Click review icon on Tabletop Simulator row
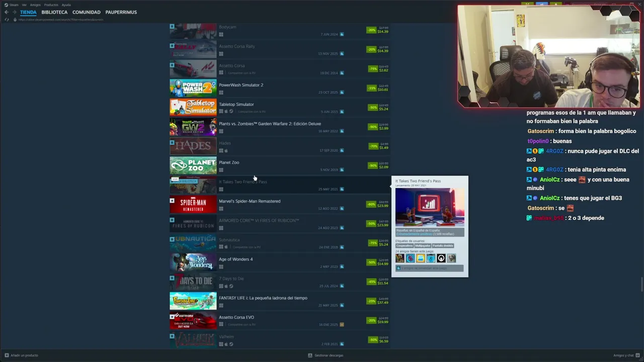Viewport: 644px width, 362px height. (x=342, y=112)
